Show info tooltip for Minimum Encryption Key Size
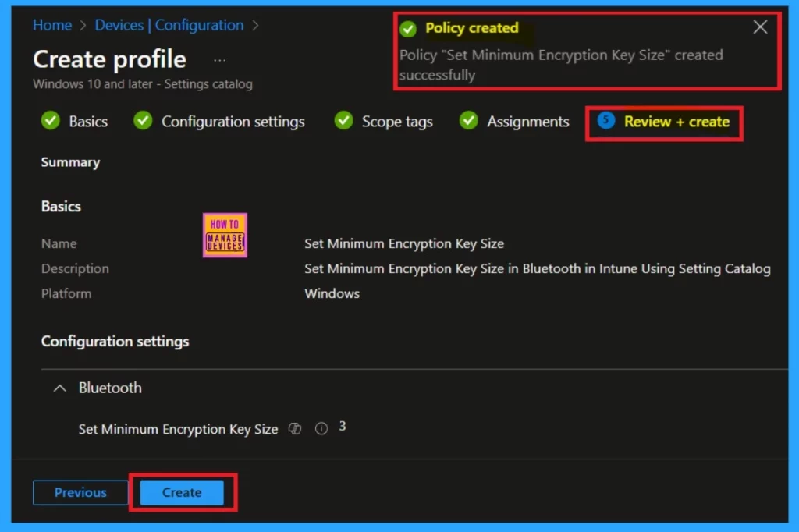 [x=321, y=428]
